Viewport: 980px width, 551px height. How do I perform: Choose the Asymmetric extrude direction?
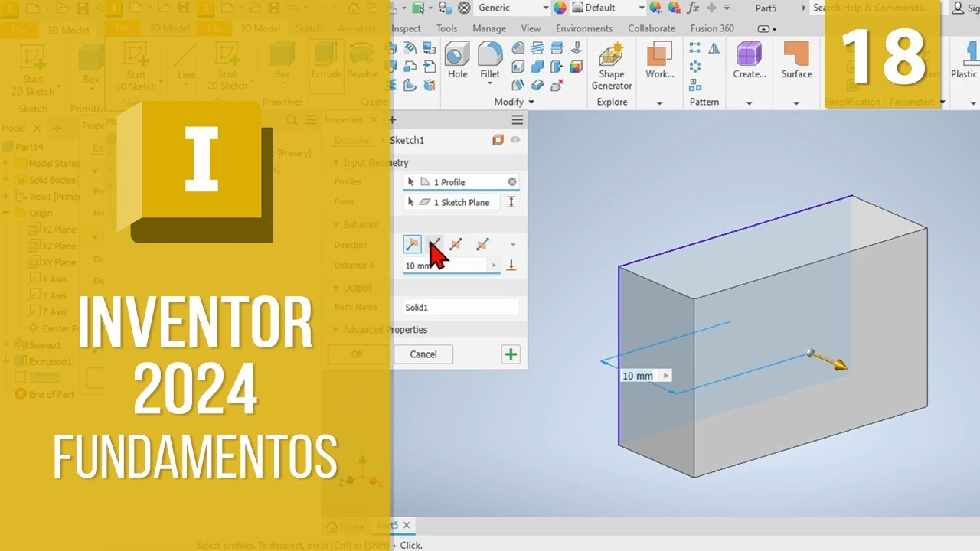tap(482, 245)
